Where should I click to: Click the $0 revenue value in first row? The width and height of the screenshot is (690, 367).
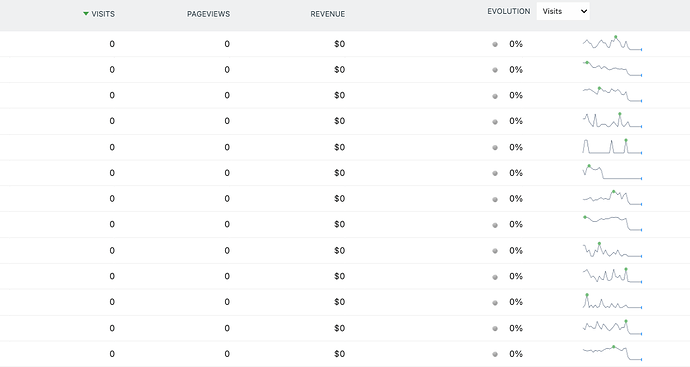coord(339,44)
